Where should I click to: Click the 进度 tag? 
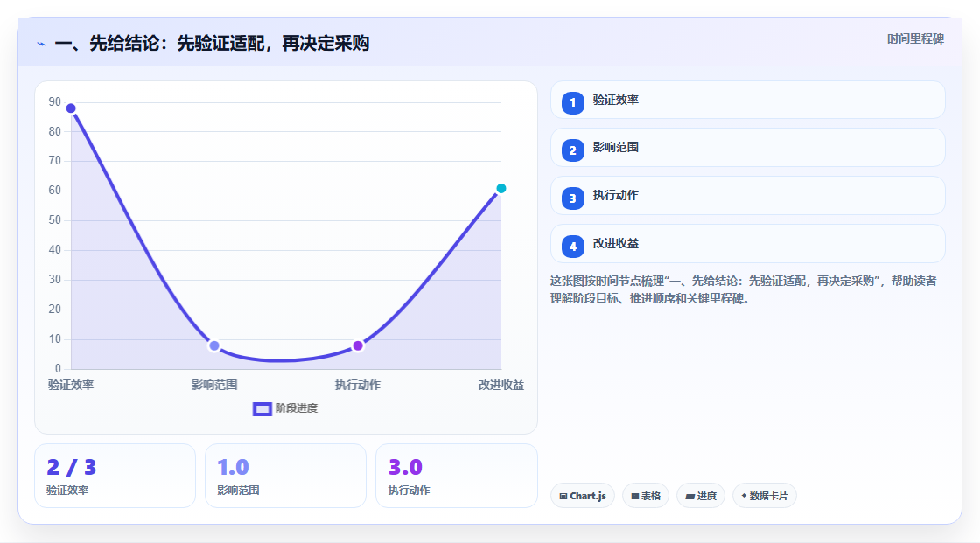[x=701, y=496]
